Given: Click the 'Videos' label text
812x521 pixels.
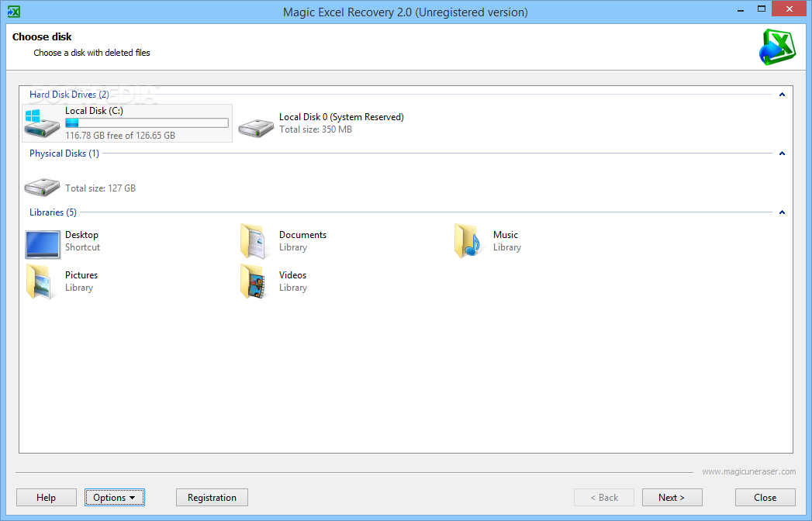Looking at the screenshot, I should coord(292,275).
